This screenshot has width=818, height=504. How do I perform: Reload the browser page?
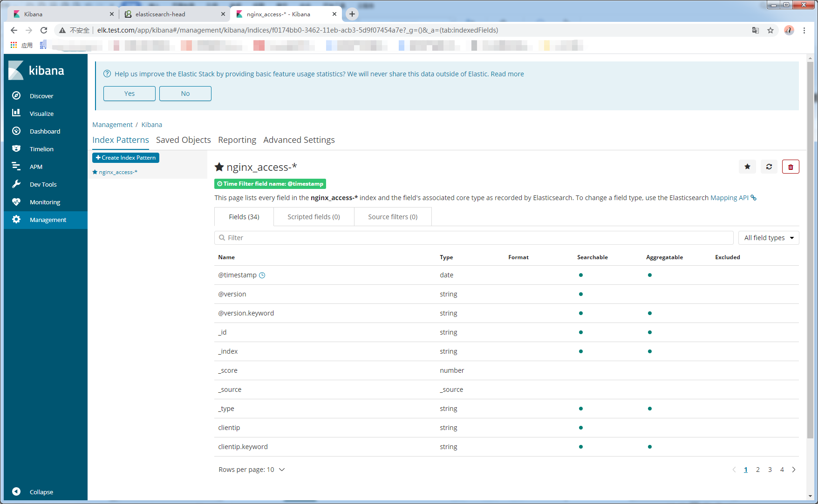[x=44, y=30]
